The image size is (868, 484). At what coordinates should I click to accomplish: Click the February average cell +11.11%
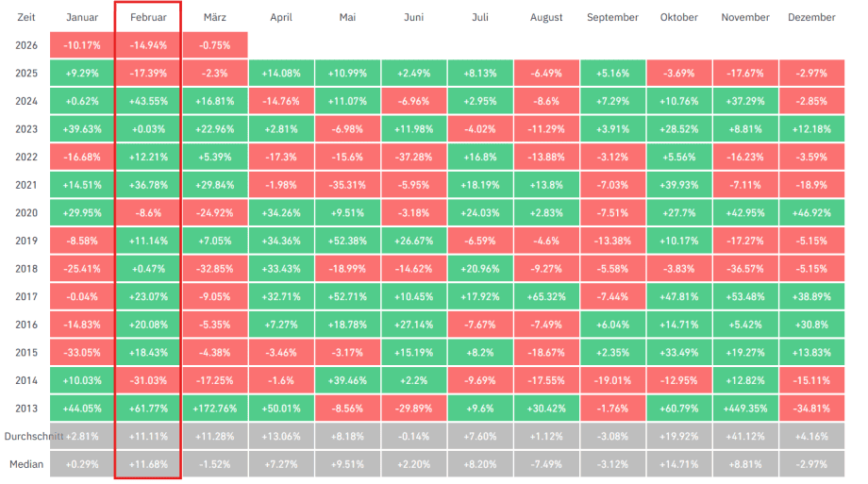[148, 437]
